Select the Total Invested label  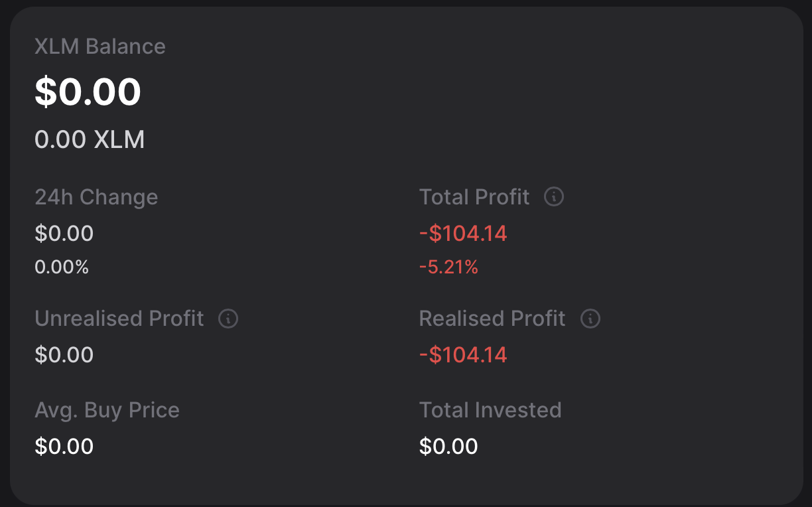(490, 410)
